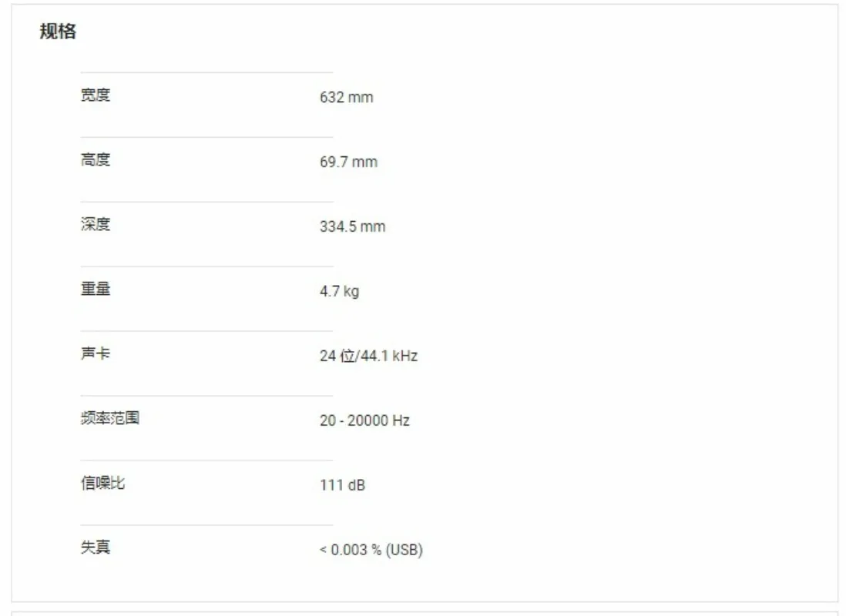Select the 失真 label
The width and height of the screenshot is (846, 616).
click(x=96, y=547)
